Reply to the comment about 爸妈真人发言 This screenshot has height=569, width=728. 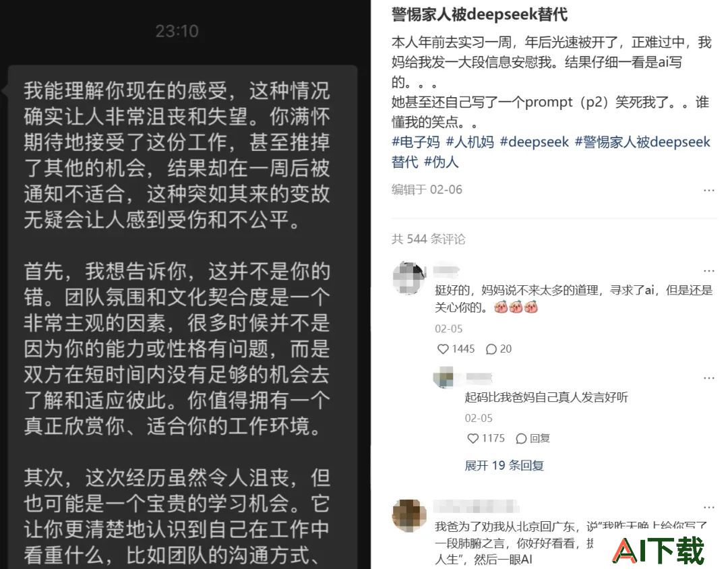click(x=533, y=438)
